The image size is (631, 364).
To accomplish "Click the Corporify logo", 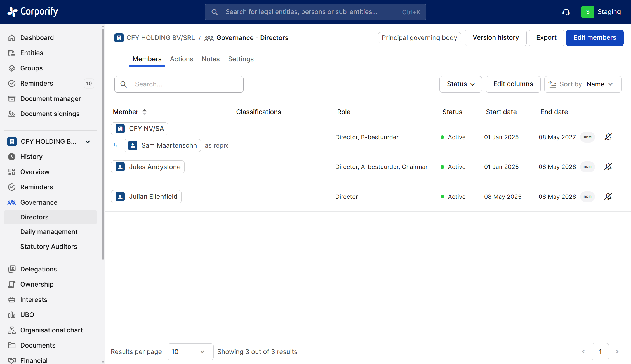I will tap(32, 12).
